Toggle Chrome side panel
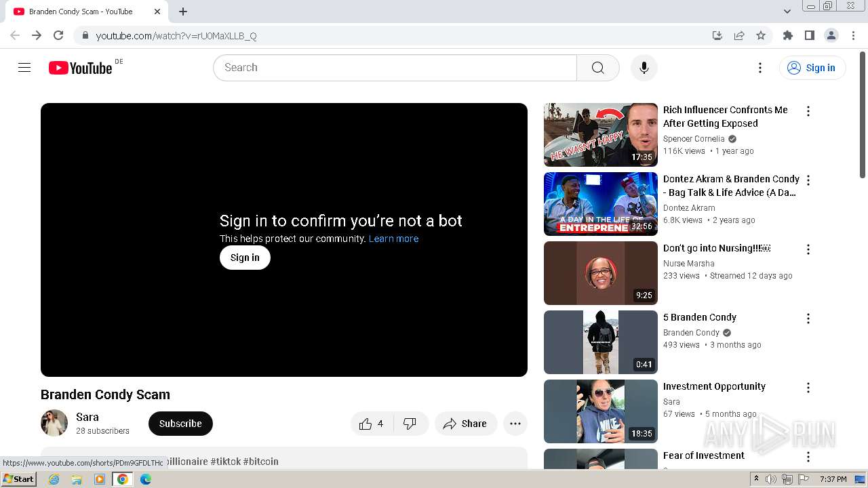 [x=810, y=35]
